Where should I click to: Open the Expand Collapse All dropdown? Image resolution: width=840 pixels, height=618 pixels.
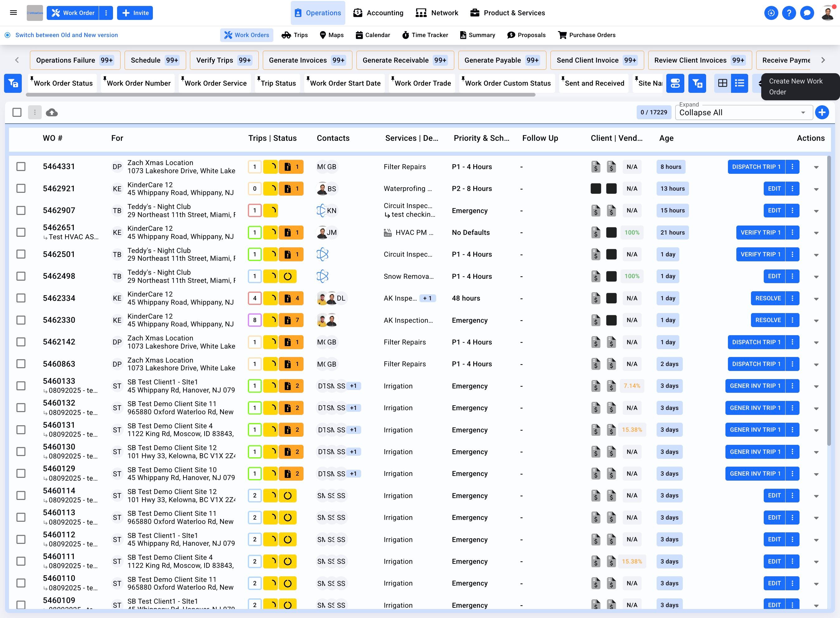click(743, 112)
